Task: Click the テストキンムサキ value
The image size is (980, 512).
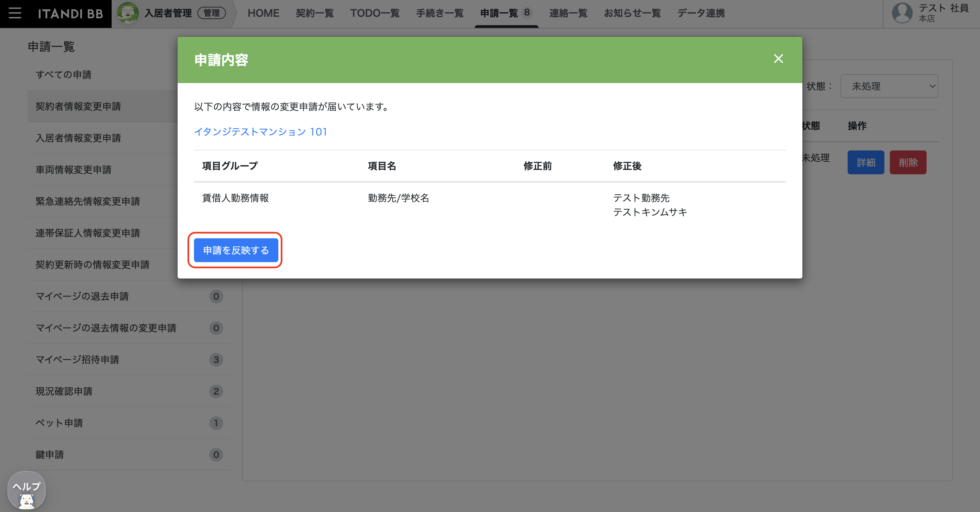Action: (650, 212)
